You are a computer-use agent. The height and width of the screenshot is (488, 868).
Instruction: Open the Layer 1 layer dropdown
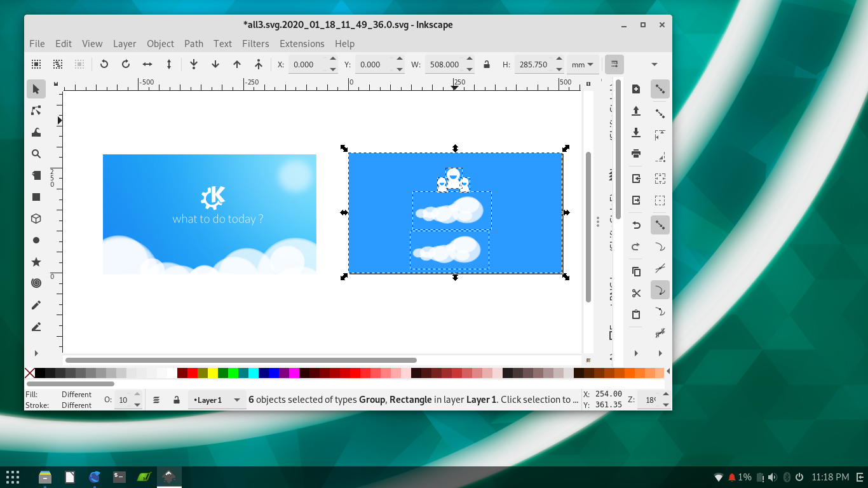(217, 400)
